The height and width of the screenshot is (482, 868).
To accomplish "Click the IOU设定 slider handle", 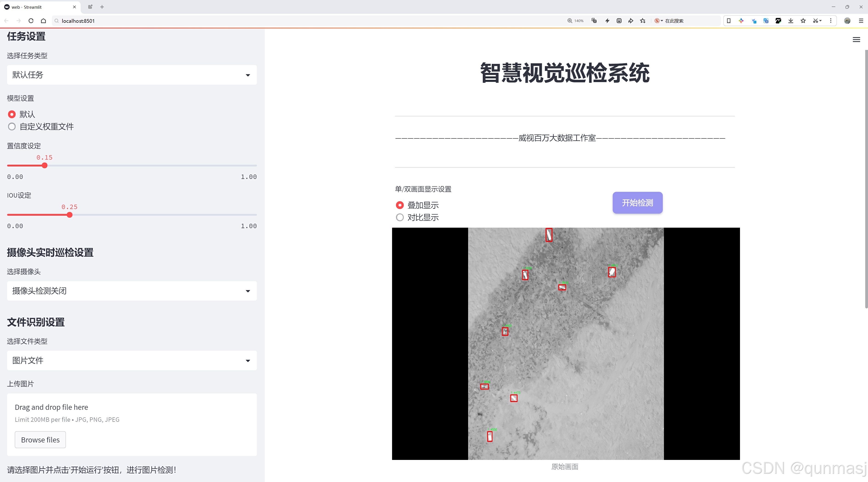I will (69, 215).
